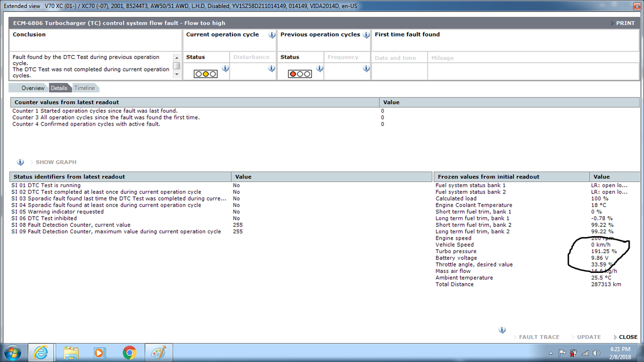Image resolution: width=644 pixels, height=362 pixels.
Task: Click info icon beside Previous operation cycles
Action: (366, 35)
